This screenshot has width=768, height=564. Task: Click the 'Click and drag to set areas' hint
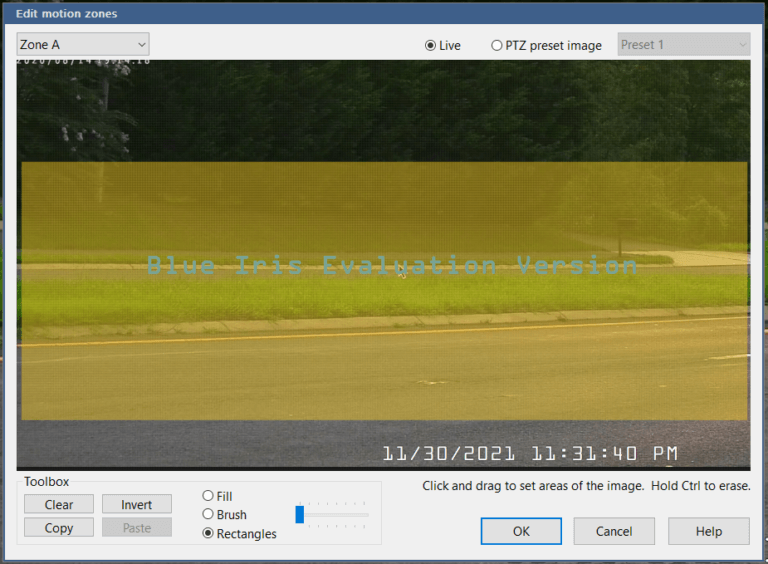(x=586, y=486)
